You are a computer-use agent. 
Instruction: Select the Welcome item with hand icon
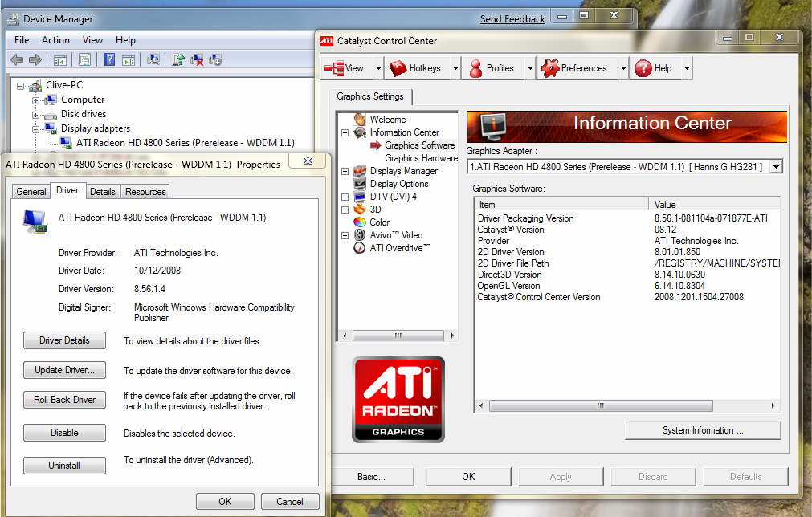pyautogui.click(x=388, y=120)
